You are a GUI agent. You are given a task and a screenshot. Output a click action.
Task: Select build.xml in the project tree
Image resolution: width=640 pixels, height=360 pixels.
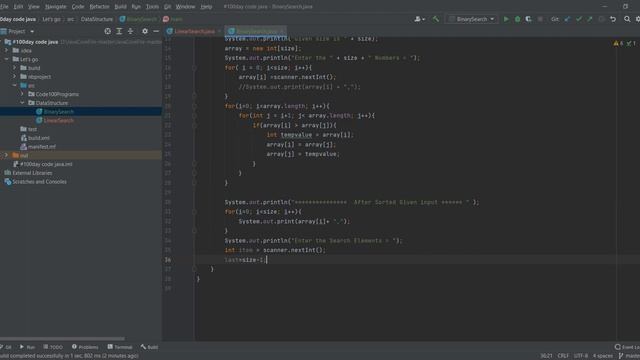(39, 138)
